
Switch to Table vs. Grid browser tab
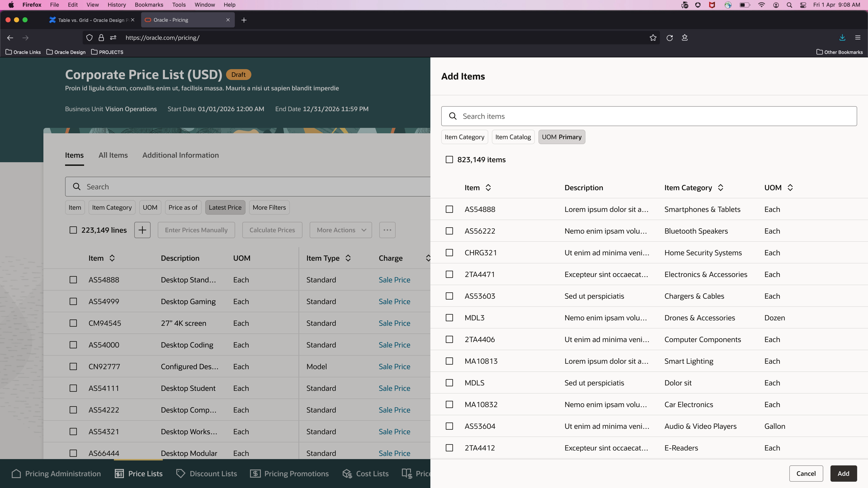(x=92, y=20)
